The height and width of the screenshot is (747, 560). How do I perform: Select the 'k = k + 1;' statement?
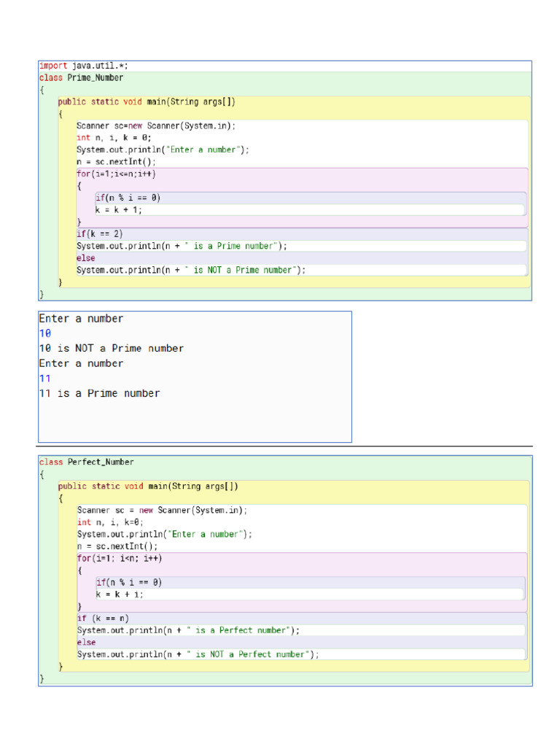[x=118, y=210]
